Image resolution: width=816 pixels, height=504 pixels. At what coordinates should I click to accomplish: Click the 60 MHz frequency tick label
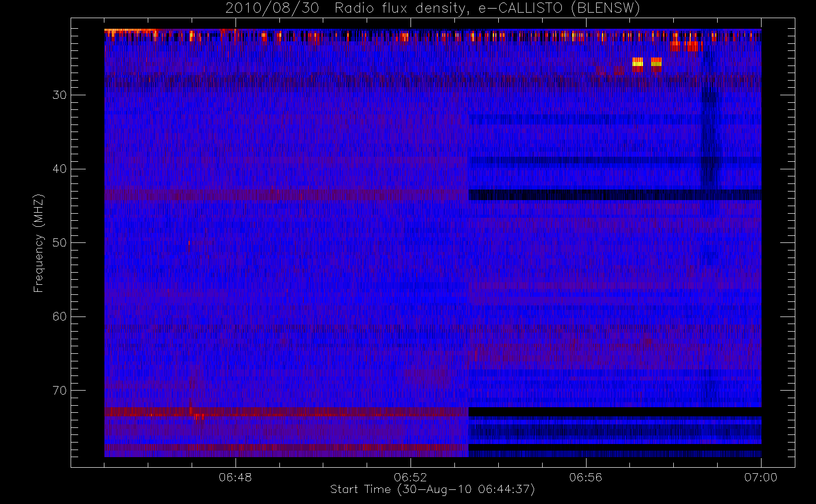(x=60, y=317)
